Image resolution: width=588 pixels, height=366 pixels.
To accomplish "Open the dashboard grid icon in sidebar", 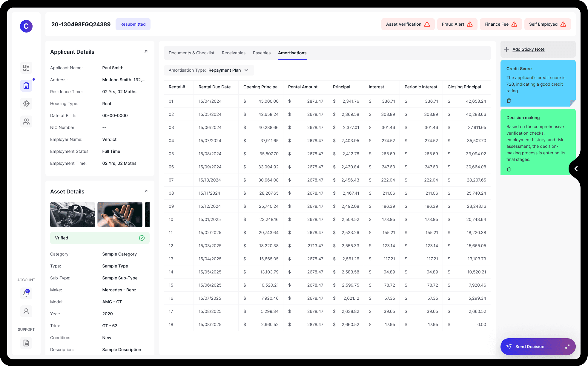I will click(26, 68).
